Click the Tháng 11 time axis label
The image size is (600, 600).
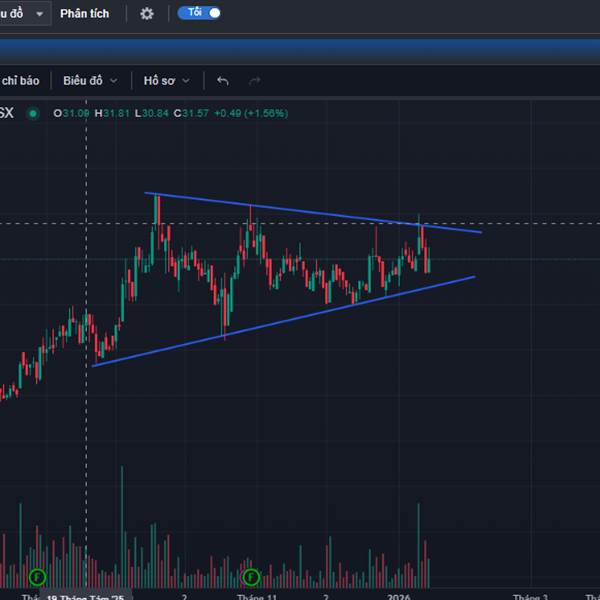(x=257, y=597)
